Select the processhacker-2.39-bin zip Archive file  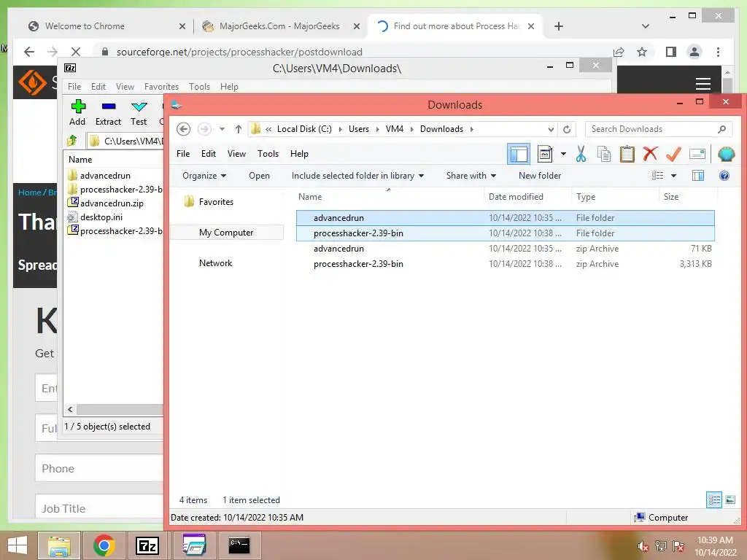pos(506,264)
